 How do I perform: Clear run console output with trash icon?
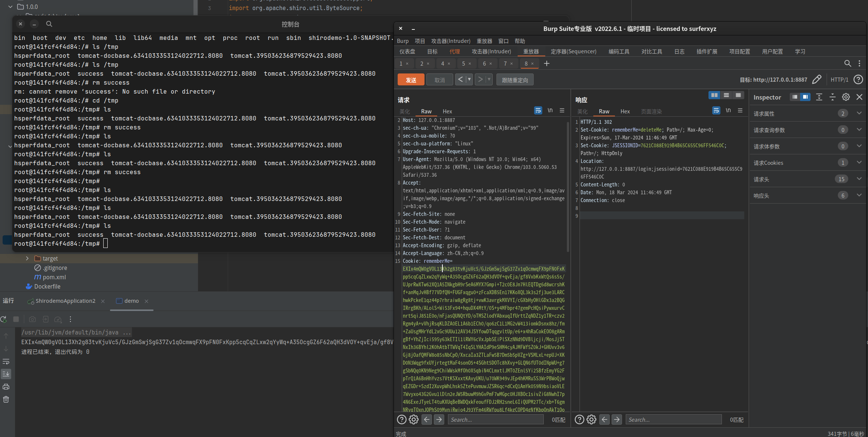pos(6,399)
